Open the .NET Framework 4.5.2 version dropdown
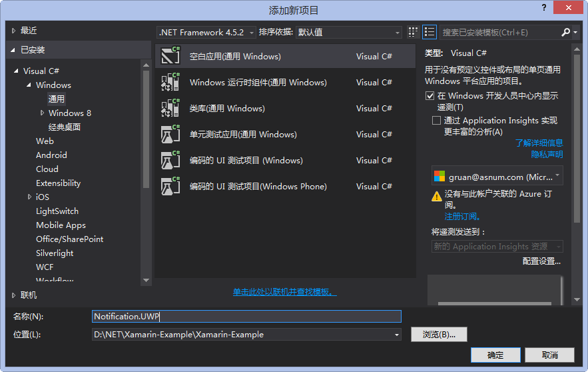 click(x=206, y=32)
